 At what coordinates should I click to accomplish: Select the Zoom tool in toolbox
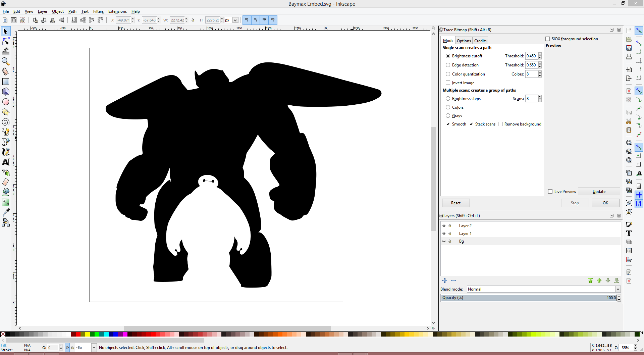pyautogui.click(x=5, y=61)
